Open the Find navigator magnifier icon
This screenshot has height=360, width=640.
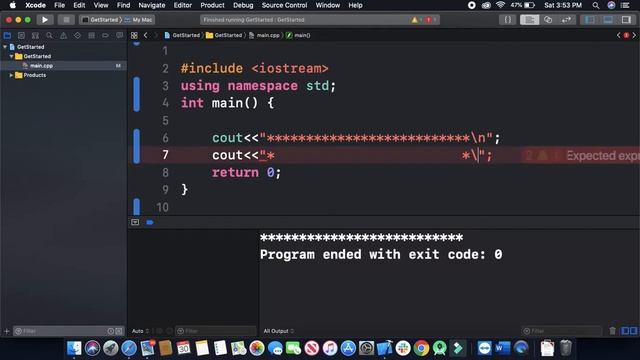pyautogui.click(x=49, y=36)
